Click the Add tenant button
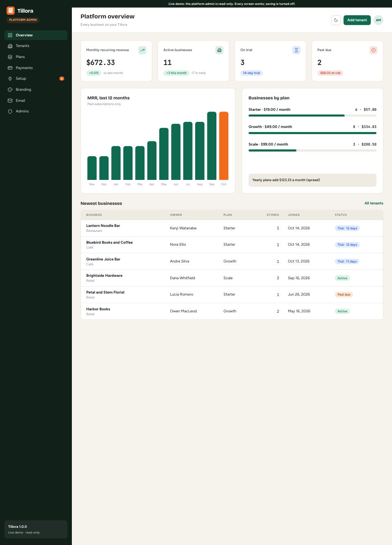Screen dimensions: 392x545 pyautogui.click(x=357, y=20)
